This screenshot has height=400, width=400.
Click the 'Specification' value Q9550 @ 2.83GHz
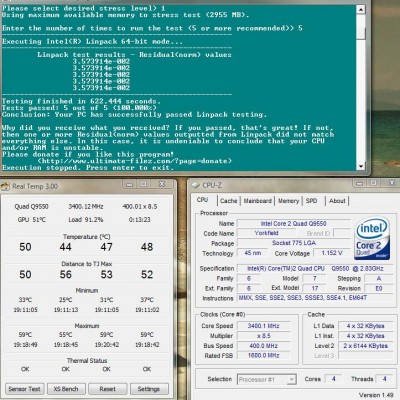(x=315, y=269)
